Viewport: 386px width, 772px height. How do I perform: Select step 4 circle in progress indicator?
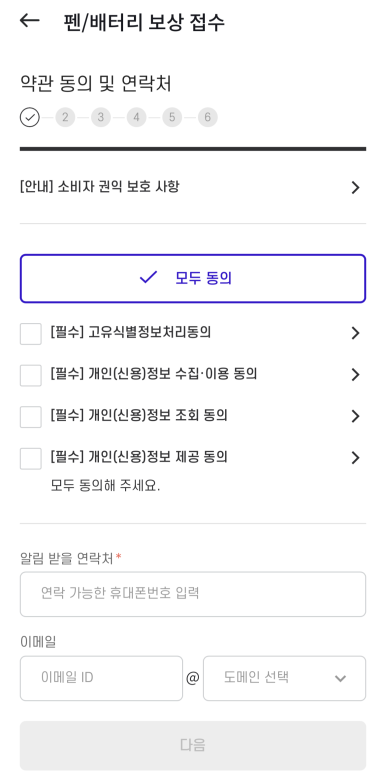click(x=136, y=117)
